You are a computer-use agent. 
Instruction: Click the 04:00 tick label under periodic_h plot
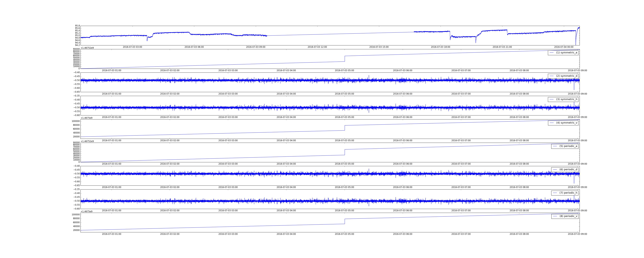click(x=286, y=211)
